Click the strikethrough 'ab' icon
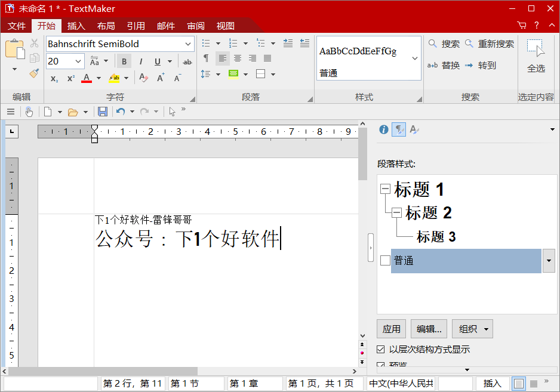 click(x=187, y=61)
